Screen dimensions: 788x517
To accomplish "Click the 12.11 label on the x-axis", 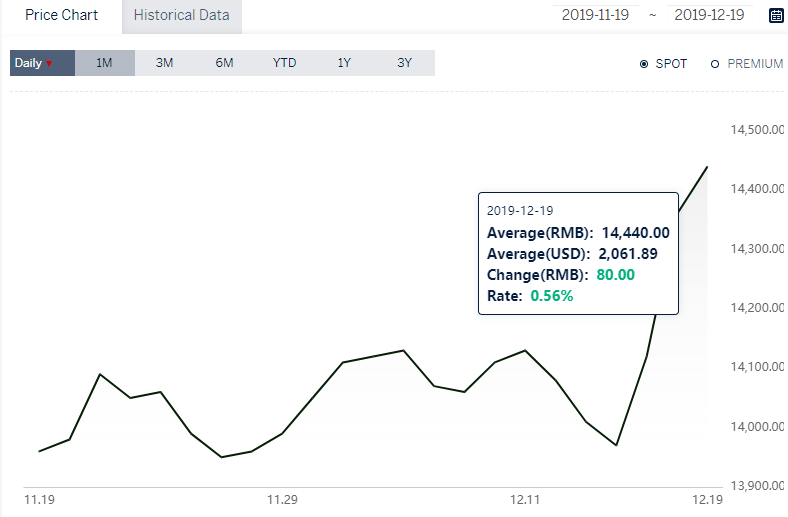I will [x=525, y=500].
